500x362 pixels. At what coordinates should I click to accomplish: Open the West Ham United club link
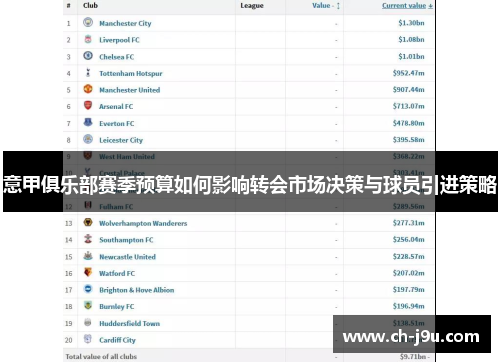[127, 157]
